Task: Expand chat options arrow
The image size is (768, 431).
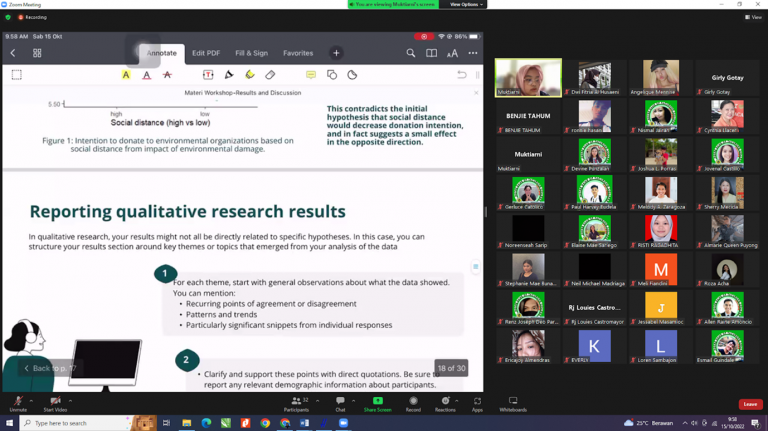Action: click(x=354, y=401)
